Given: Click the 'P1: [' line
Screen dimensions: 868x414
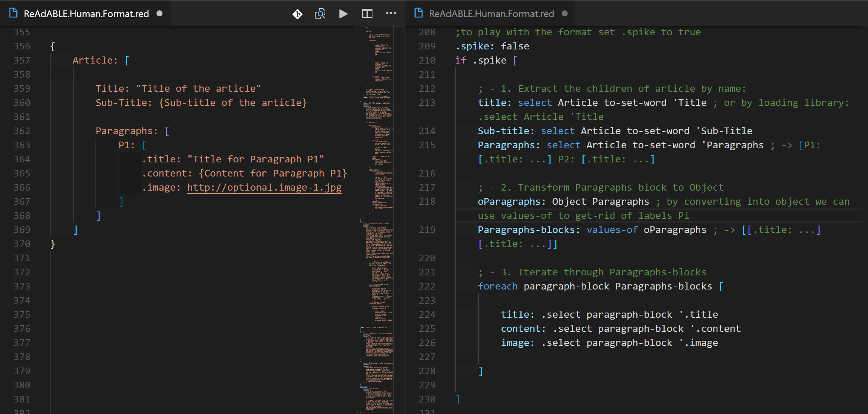Looking at the screenshot, I should [x=133, y=145].
